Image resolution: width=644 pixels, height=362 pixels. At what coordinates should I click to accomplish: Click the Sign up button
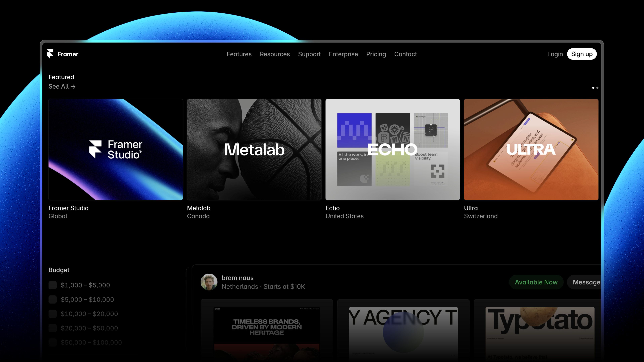tap(582, 54)
